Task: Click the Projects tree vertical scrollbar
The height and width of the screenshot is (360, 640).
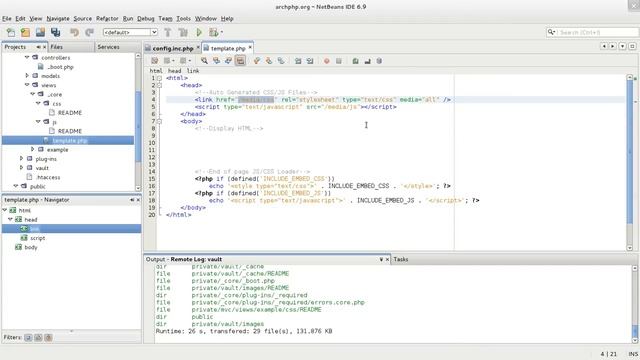Action: (x=138, y=122)
